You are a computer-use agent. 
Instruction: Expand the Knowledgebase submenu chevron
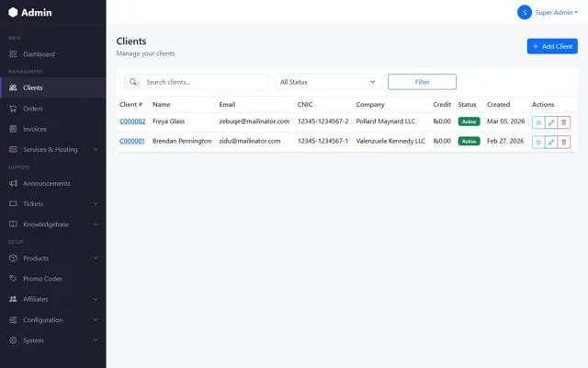click(x=96, y=224)
